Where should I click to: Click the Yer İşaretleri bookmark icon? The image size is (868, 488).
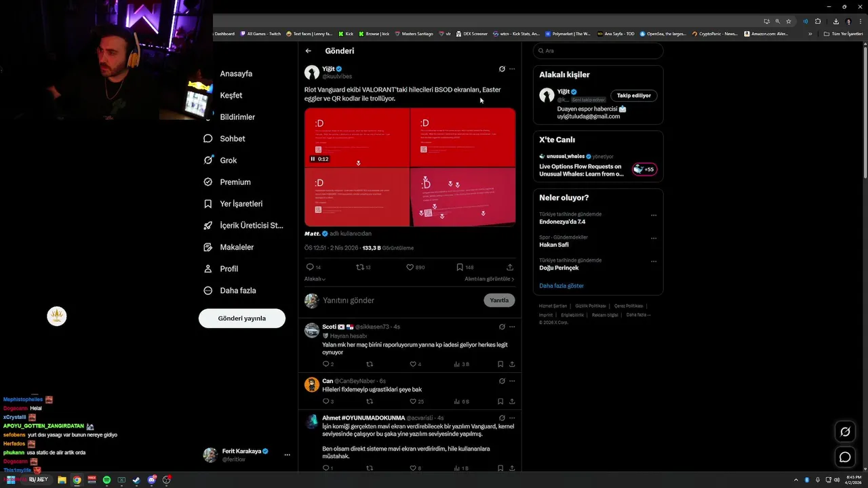[208, 203]
